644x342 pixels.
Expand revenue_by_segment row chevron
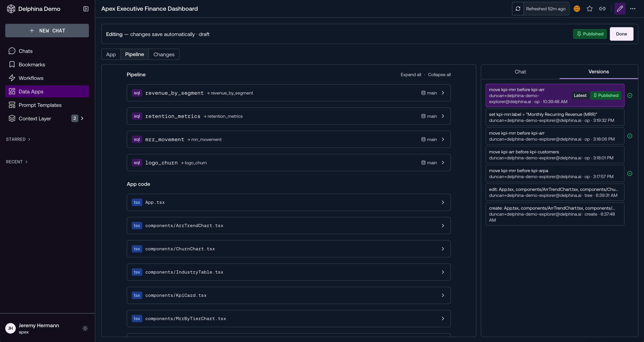(443, 93)
